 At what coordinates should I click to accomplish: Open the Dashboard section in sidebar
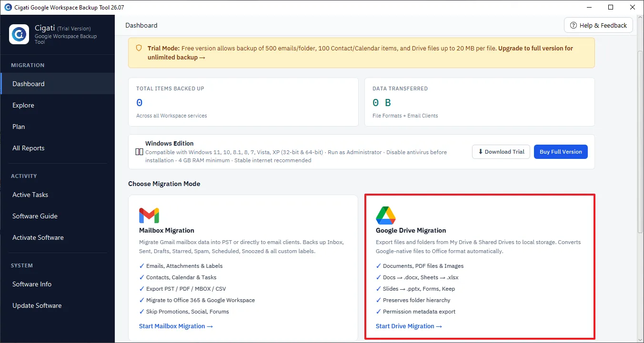pos(57,84)
